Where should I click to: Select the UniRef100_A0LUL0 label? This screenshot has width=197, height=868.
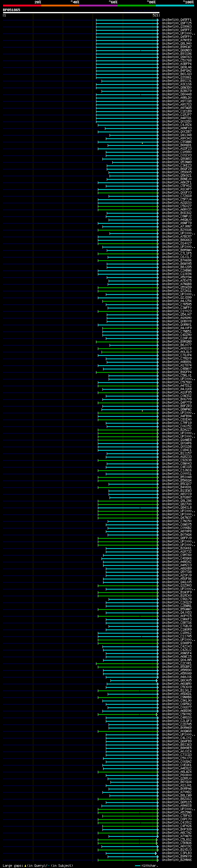tap(176, 352)
